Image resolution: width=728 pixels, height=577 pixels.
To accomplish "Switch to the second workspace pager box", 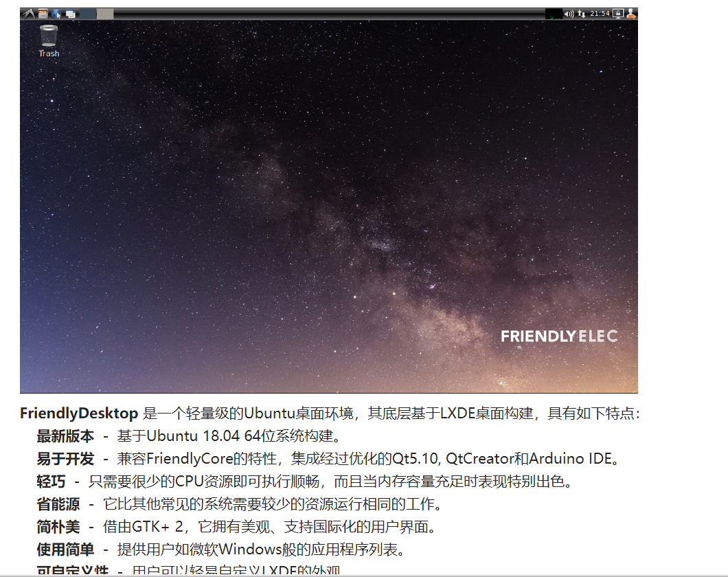I will (105, 14).
